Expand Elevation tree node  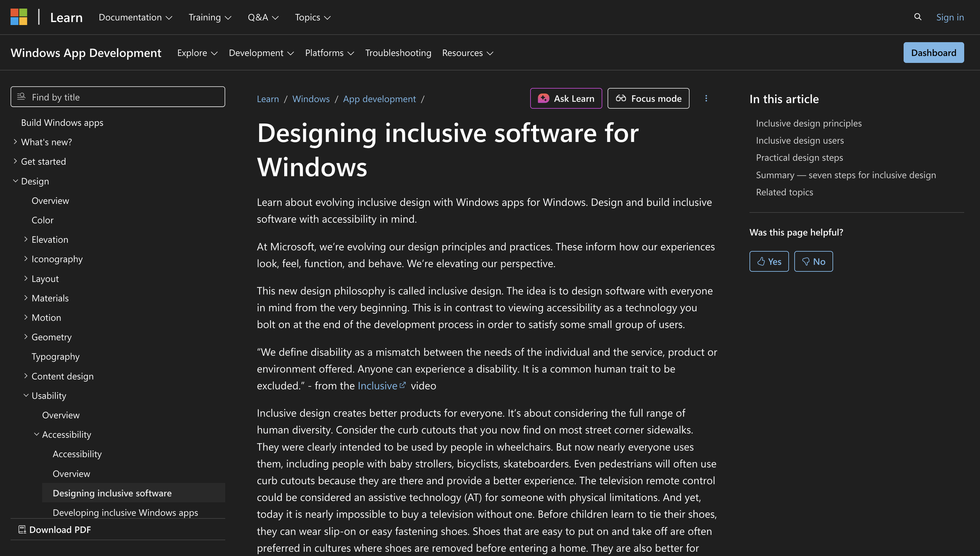click(25, 239)
